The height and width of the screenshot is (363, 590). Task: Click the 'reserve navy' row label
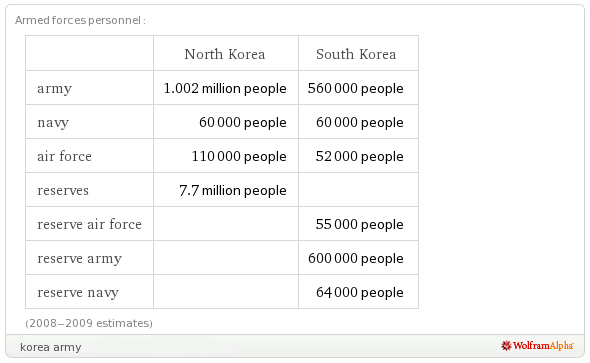(78, 293)
